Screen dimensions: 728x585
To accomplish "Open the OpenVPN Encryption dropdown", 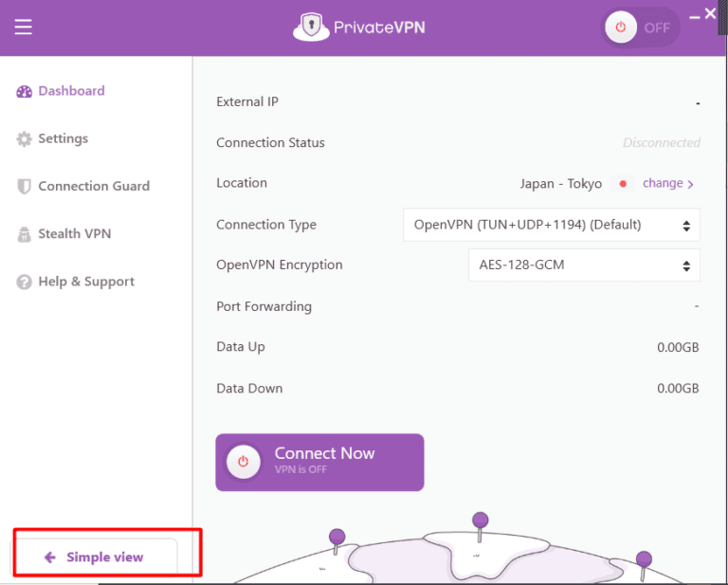I will click(x=584, y=265).
